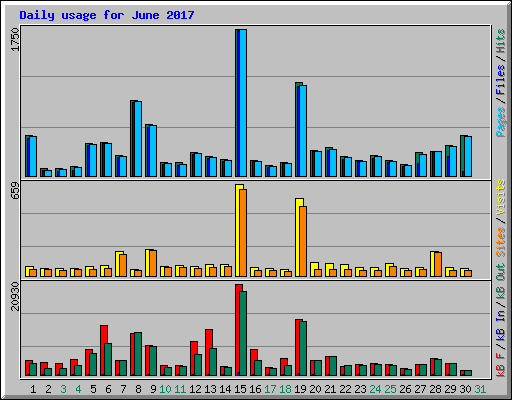The image size is (512, 400).
Task: Click day label 14 on the x-axis
Action: click(225, 389)
